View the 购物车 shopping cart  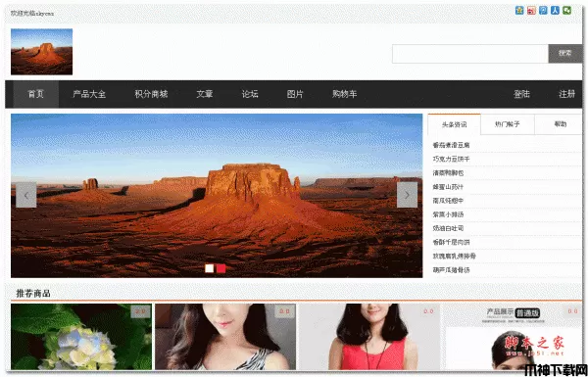tap(344, 94)
